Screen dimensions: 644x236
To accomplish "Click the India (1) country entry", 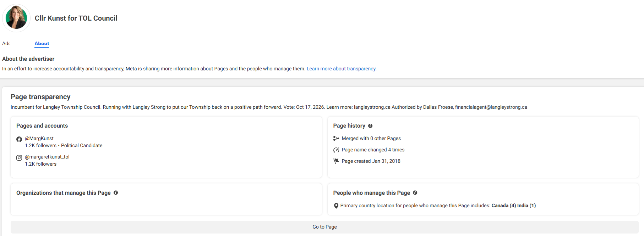I will (x=526, y=205).
